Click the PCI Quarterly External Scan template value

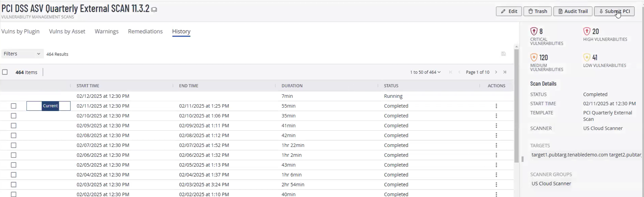pyautogui.click(x=608, y=116)
